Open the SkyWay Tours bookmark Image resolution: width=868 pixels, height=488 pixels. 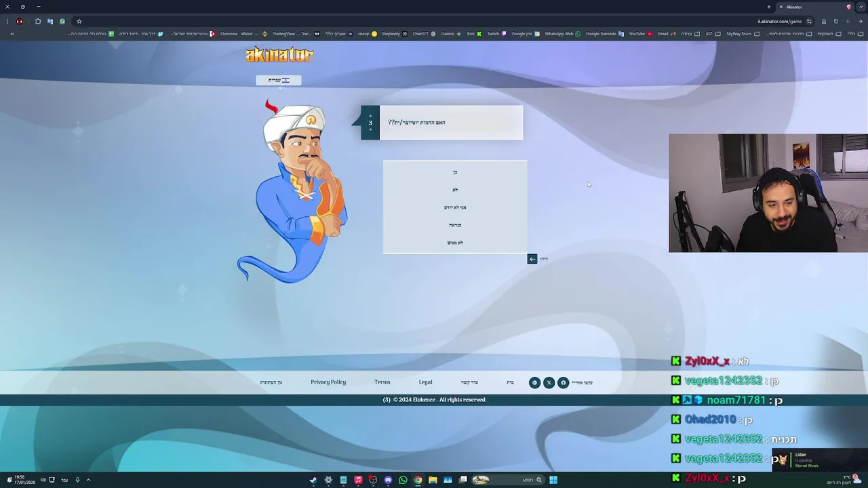[x=742, y=33]
